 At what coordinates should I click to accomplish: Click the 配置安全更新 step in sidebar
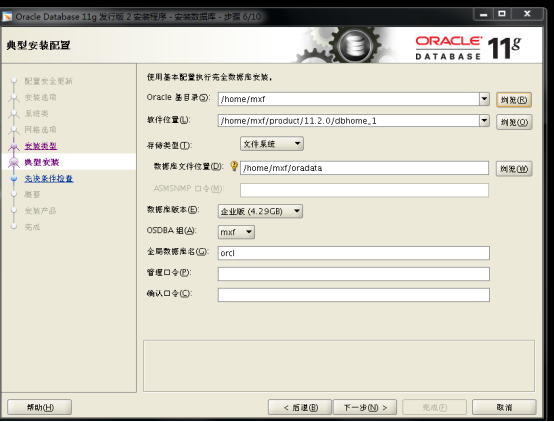48,81
